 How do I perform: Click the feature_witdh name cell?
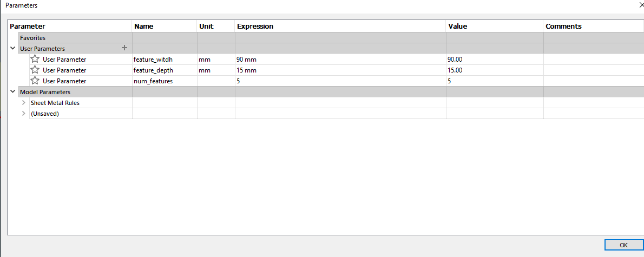165,59
